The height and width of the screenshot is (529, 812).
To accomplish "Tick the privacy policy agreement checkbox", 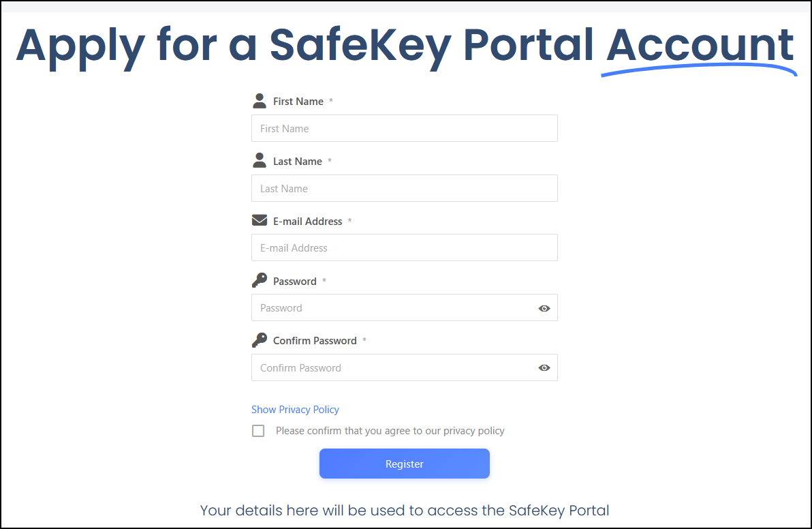I will [x=258, y=431].
